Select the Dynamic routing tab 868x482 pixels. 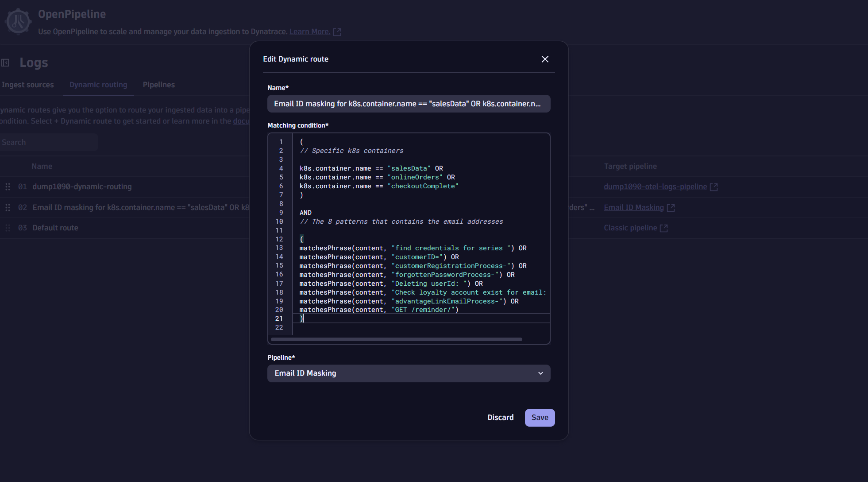pyautogui.click(x=98, y=85)
